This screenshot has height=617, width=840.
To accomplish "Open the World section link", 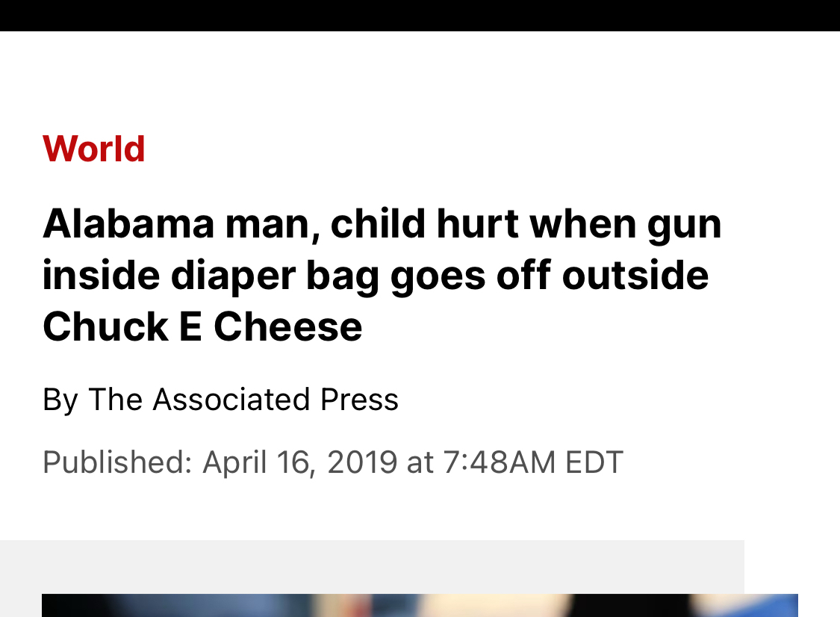I will click(94, 149).
